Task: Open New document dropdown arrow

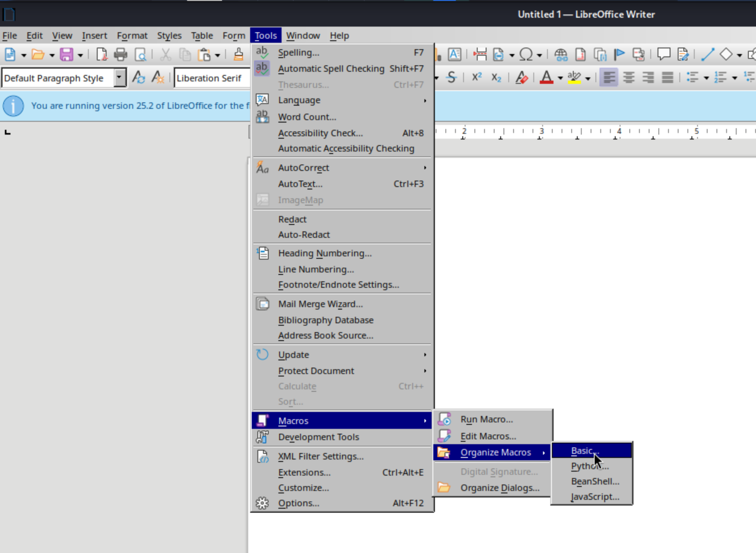Action: click(23, 55)
